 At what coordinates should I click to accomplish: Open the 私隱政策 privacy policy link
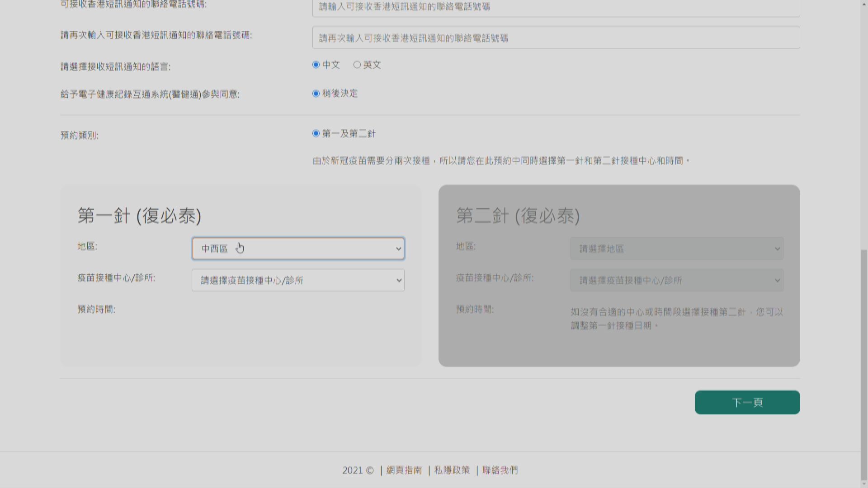[451, 470]
